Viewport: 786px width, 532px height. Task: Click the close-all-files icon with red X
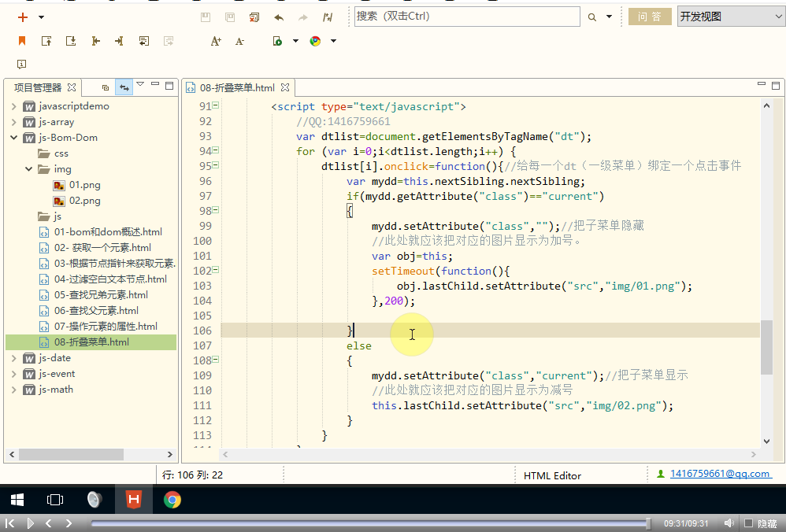[x=254, y=17]
